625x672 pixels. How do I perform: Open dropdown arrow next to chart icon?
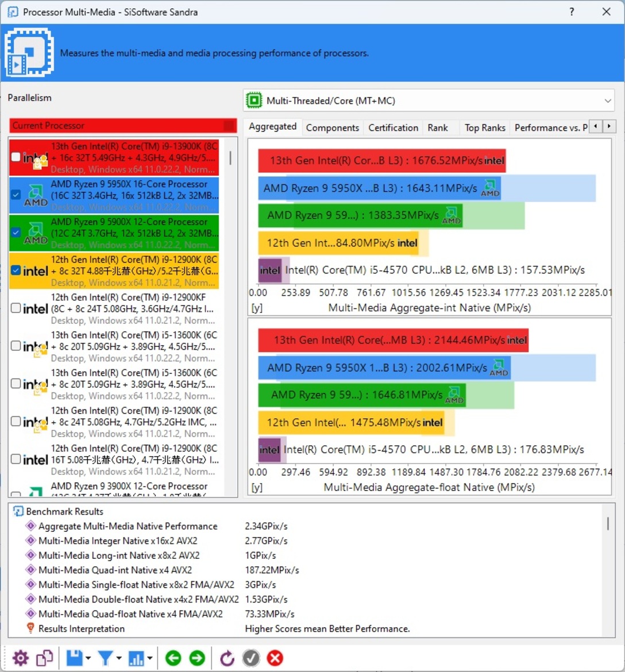(x=149, y=658)
